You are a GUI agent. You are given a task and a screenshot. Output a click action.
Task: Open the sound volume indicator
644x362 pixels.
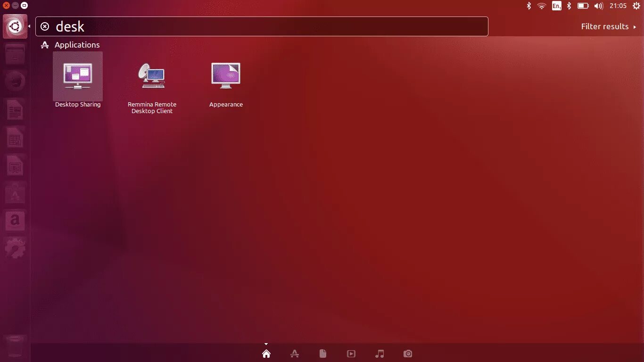(599, 6)
